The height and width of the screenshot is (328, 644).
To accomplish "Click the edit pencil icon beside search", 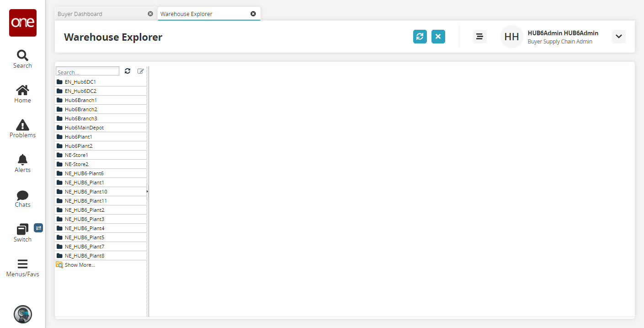I will pos(141,71).
